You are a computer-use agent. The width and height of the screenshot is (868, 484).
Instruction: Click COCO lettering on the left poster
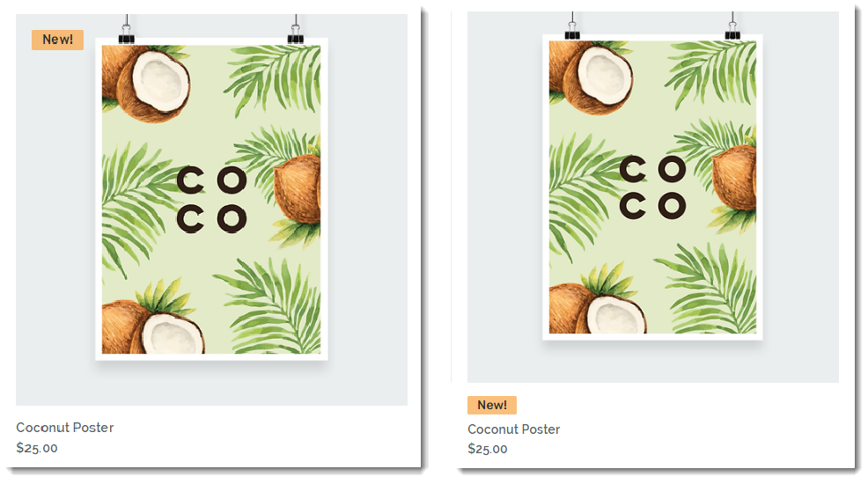coord(211,200)
